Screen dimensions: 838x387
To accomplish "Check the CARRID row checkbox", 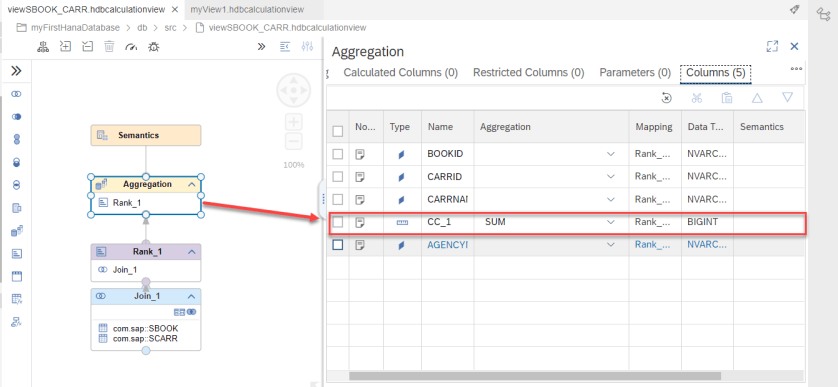I will 338,176.
